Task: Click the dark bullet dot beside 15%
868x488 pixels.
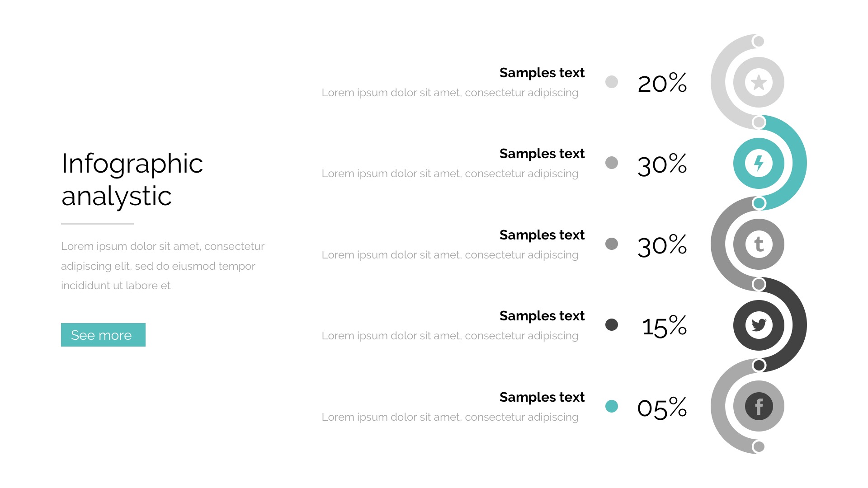Action: pyautogui.click(x=612, y=324)
